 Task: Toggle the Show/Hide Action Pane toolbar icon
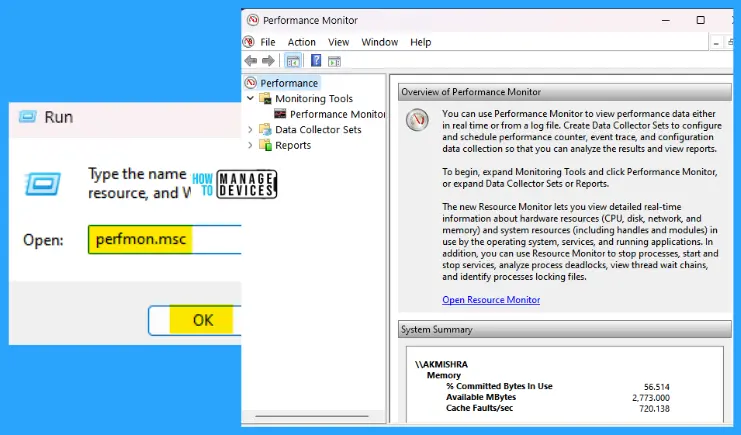click(x=334, y=61)
